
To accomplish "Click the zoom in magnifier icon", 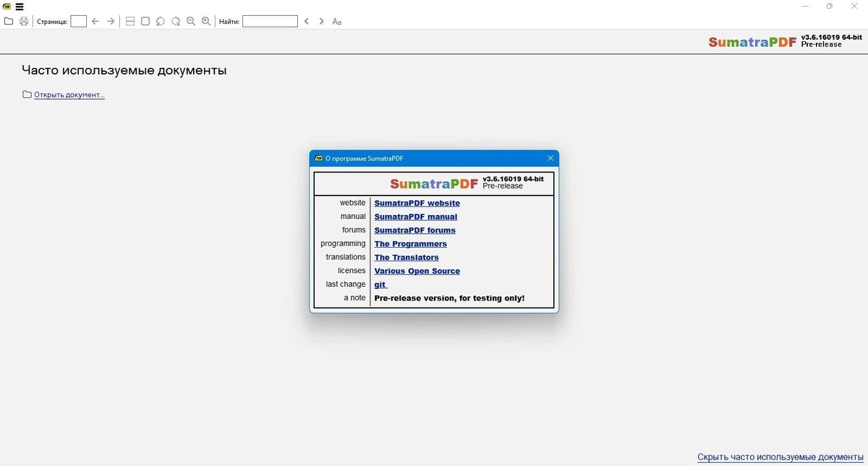I will [206, 21].
